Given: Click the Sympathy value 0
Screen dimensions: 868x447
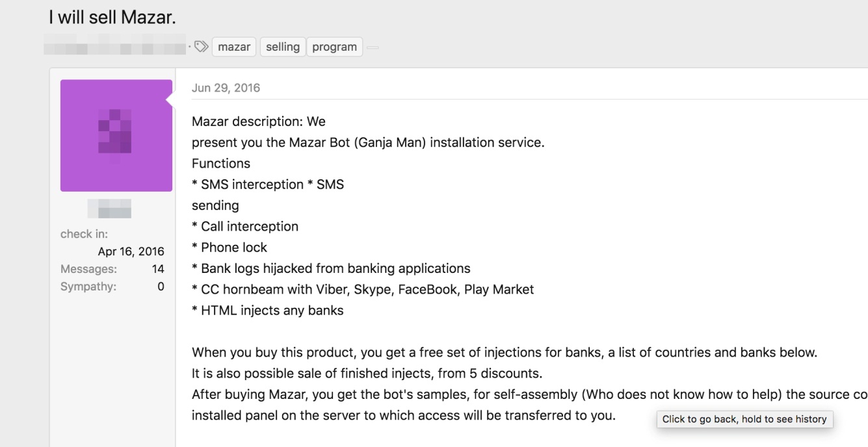Looking at the screenshot, I should [x=161, y=287].
